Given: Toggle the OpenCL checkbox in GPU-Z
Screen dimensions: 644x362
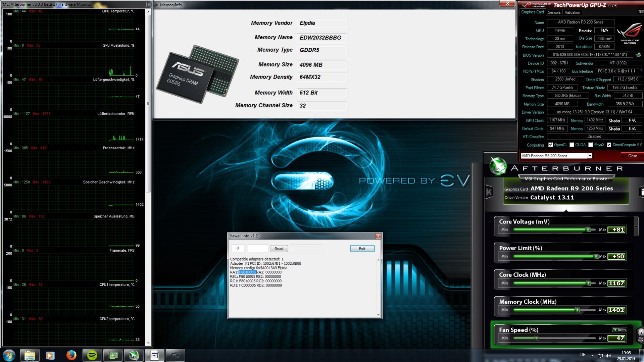Looking at the screenshot, I should coord(550,145).
